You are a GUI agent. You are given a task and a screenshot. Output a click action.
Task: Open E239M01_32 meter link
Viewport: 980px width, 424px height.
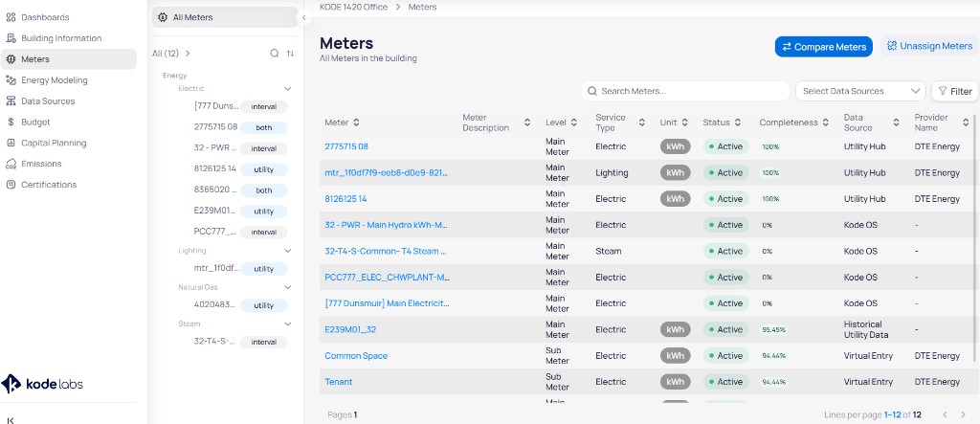coord(350,329)
